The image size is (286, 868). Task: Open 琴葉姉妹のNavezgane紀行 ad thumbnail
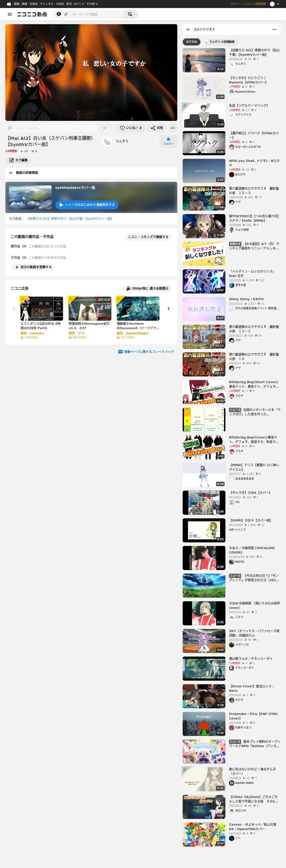click(90, 309)
